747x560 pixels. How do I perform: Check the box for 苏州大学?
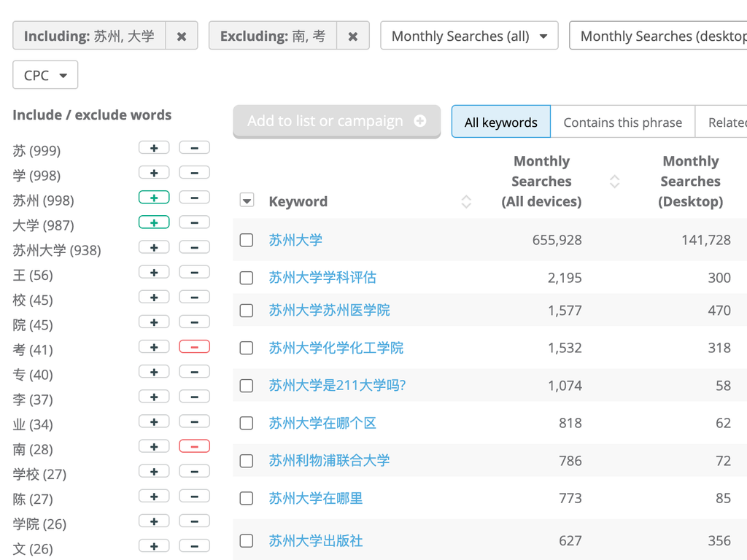tap(247, 240)
